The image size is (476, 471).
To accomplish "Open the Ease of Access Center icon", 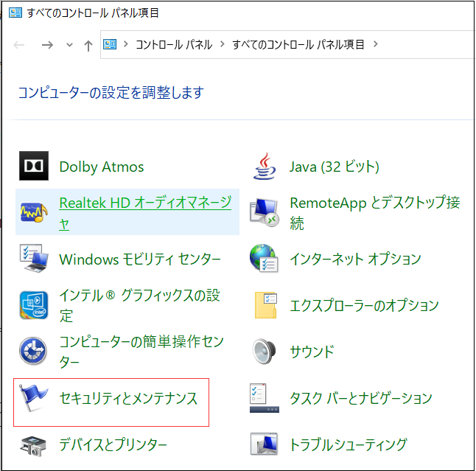I will (33, 351).
